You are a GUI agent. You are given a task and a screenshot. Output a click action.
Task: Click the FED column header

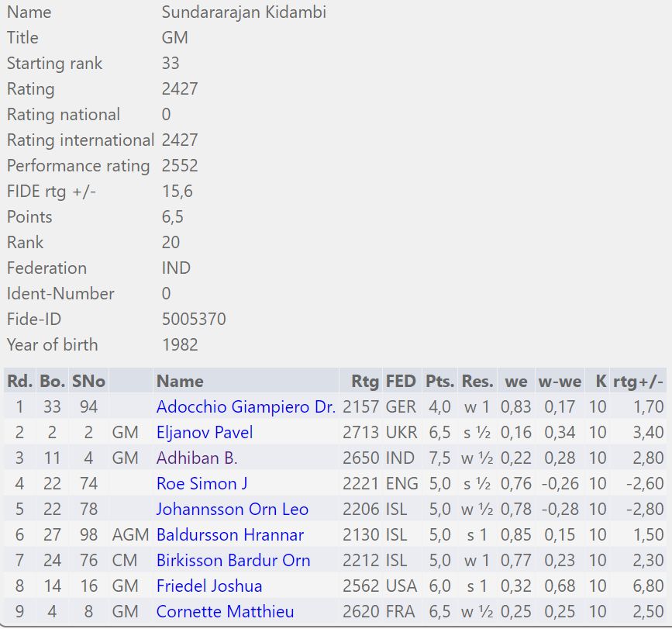(x=401, y=381)
